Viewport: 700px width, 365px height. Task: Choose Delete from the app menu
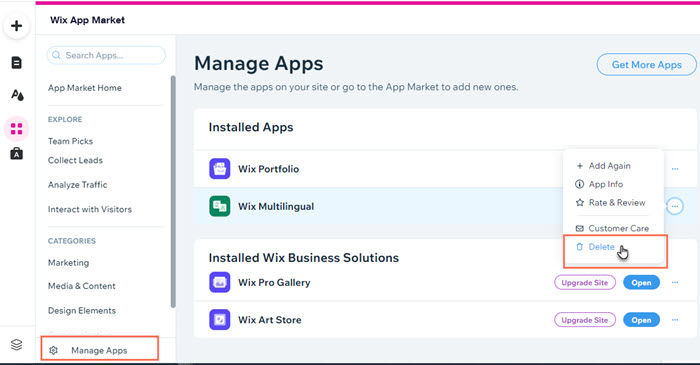pos(596,247)
